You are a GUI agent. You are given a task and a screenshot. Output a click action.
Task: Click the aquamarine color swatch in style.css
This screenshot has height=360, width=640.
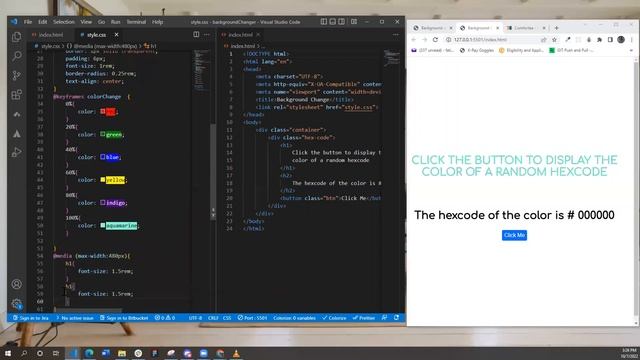103,225
